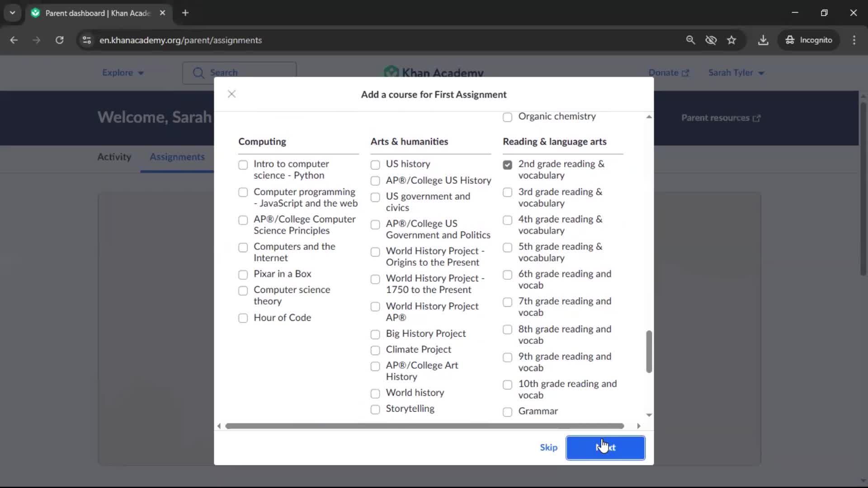
Task: Select the Storytelling course checkbox
Action: pyautogui.click(x=375, y=409)
